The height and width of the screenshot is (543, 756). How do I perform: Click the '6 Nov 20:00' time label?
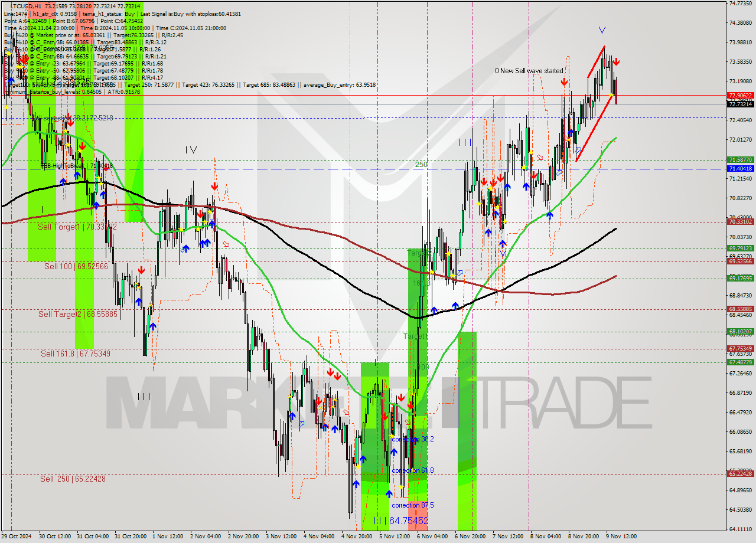(x=470, y=537)
